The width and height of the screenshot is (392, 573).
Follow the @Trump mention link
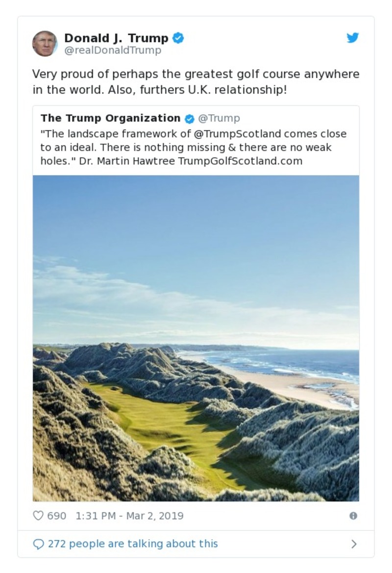tap(219, 118)
